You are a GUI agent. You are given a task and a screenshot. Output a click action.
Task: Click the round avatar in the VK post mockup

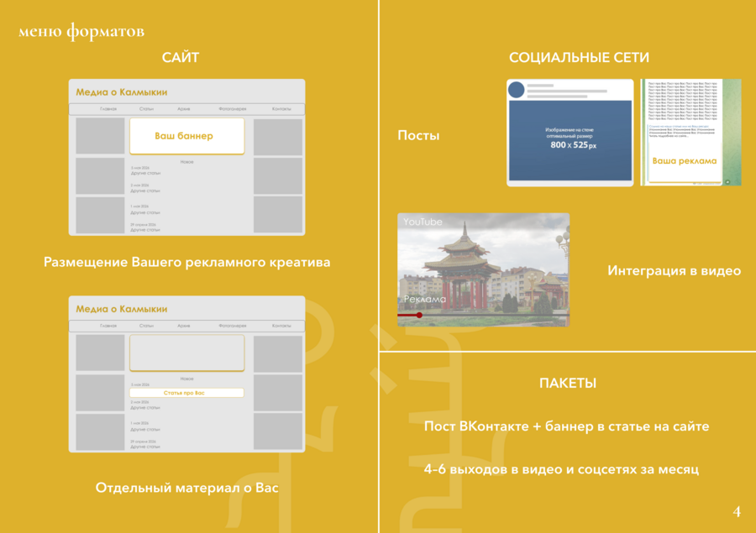[517, 90]
